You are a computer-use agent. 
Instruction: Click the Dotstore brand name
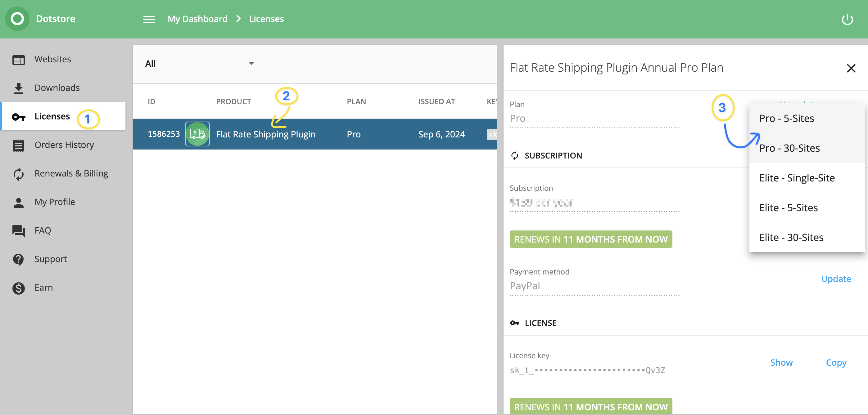point(56,19)
